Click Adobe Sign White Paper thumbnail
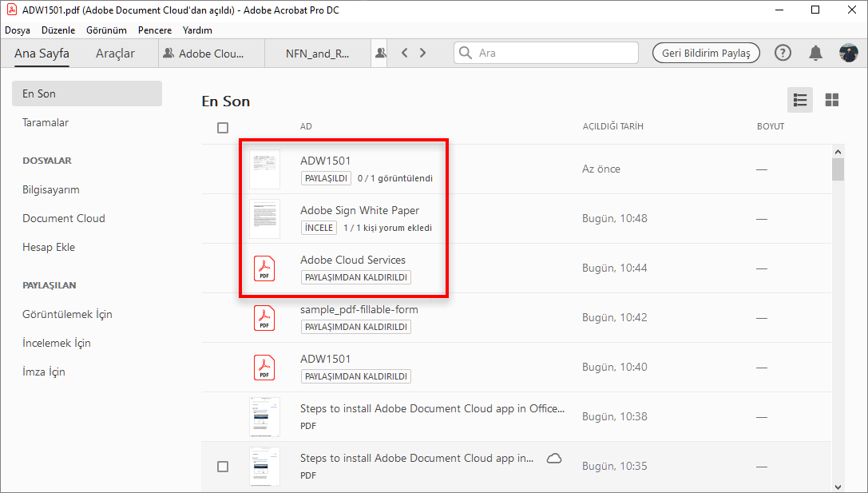868x493 pixels. pyautogui.click(x=264, y=219)
